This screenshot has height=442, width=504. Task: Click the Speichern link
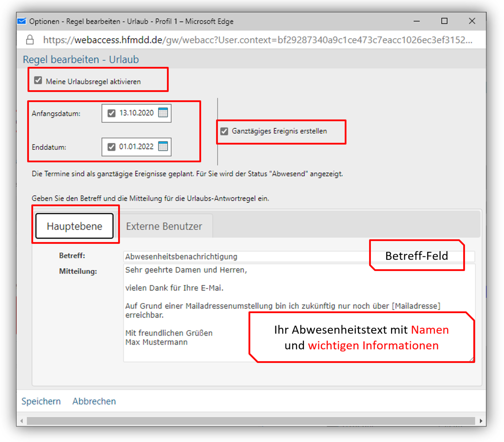coord(41,401)
